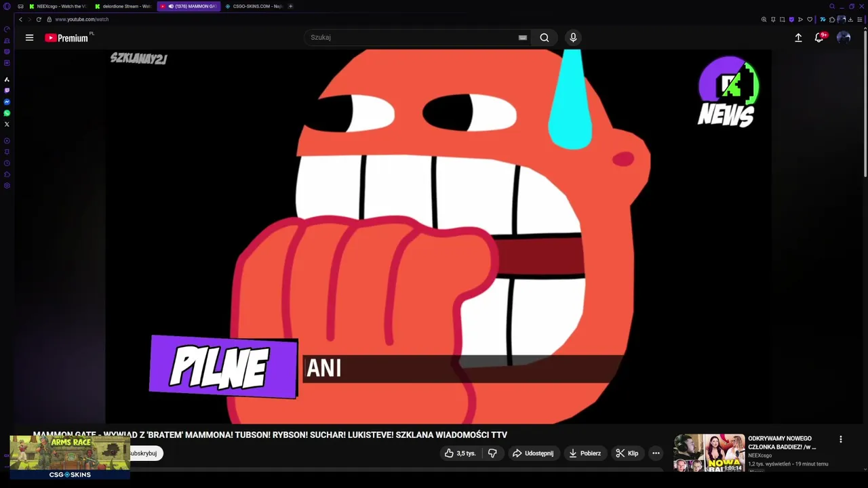
Task: Reload the page with refresh button
Action: 39,19
